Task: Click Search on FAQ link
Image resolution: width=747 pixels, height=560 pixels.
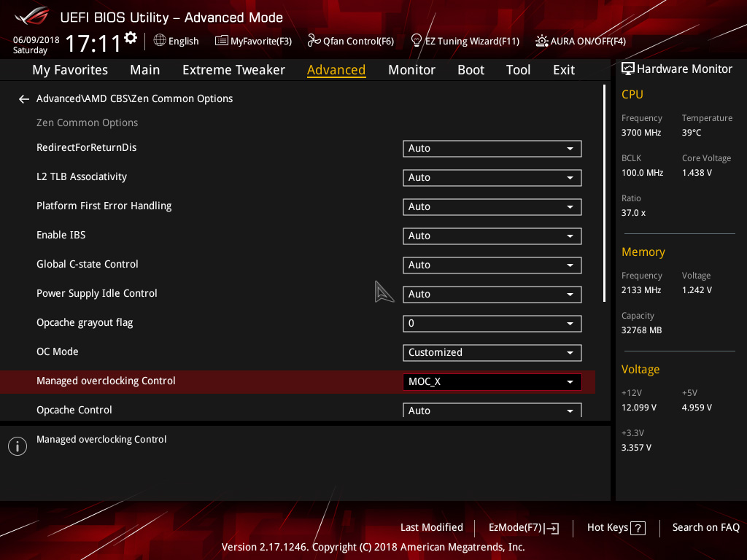Action: click(x=705, y=528)
